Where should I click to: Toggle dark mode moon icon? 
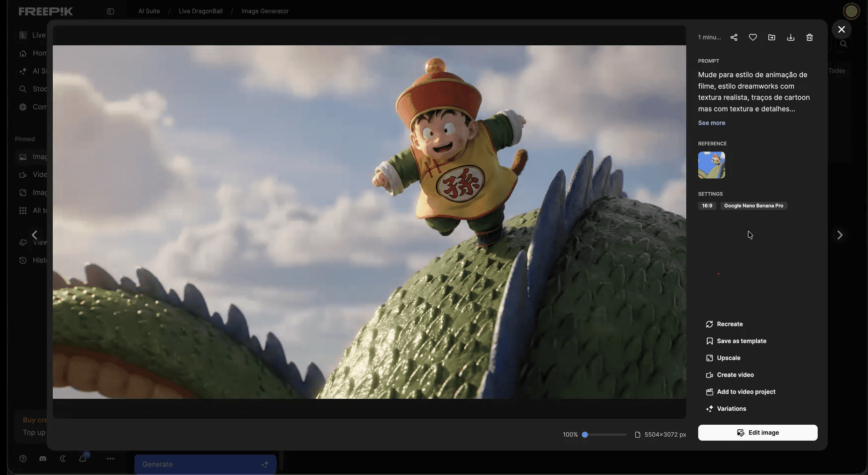tap(63, 459)
